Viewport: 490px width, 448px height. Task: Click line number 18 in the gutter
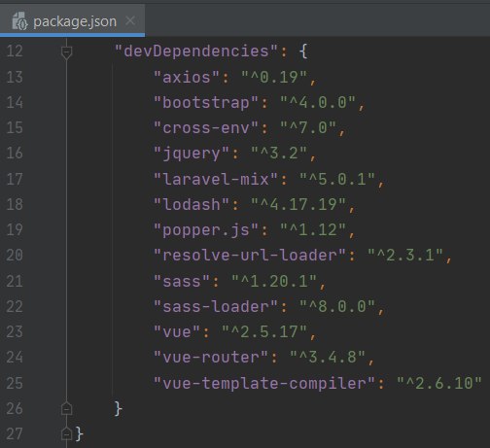tap(15, 204)
